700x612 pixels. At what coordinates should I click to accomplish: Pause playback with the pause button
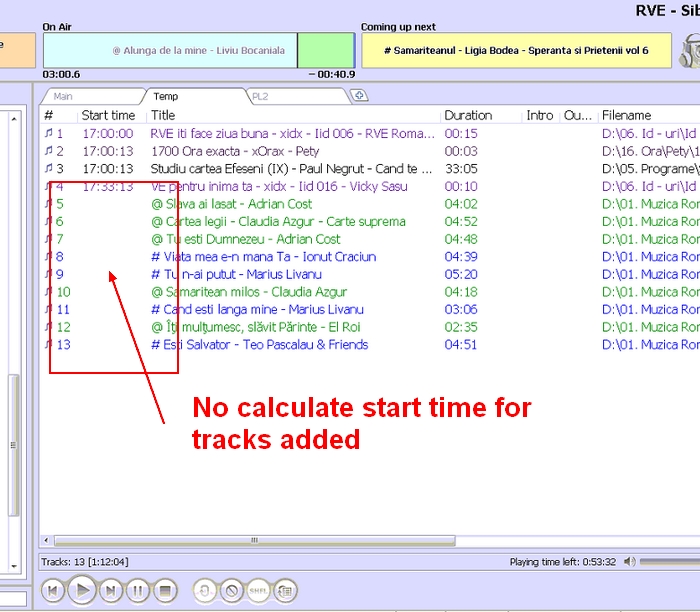138,591
